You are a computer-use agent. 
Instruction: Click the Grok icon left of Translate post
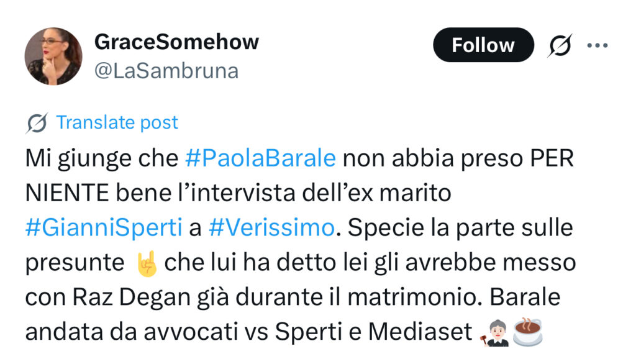tap(37, 123)
